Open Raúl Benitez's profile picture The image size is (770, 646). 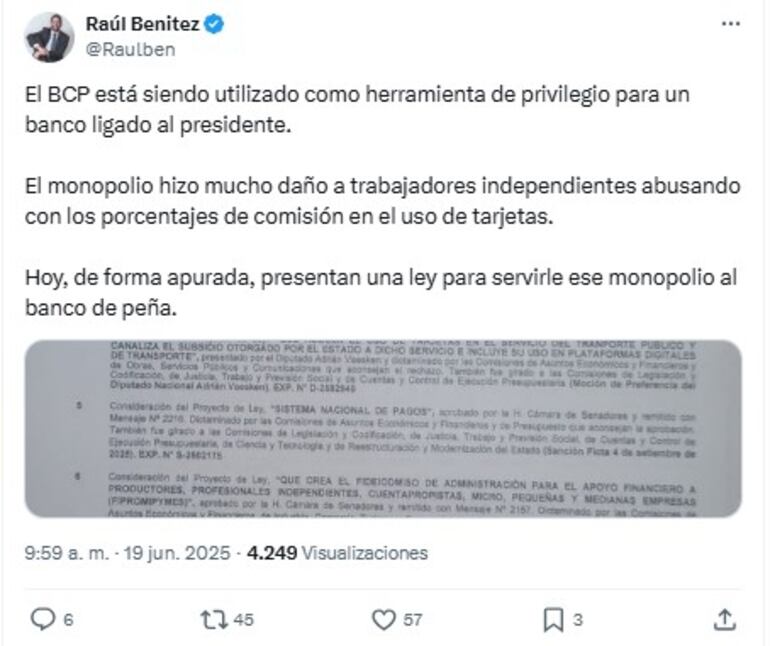(x=48, y=38)
